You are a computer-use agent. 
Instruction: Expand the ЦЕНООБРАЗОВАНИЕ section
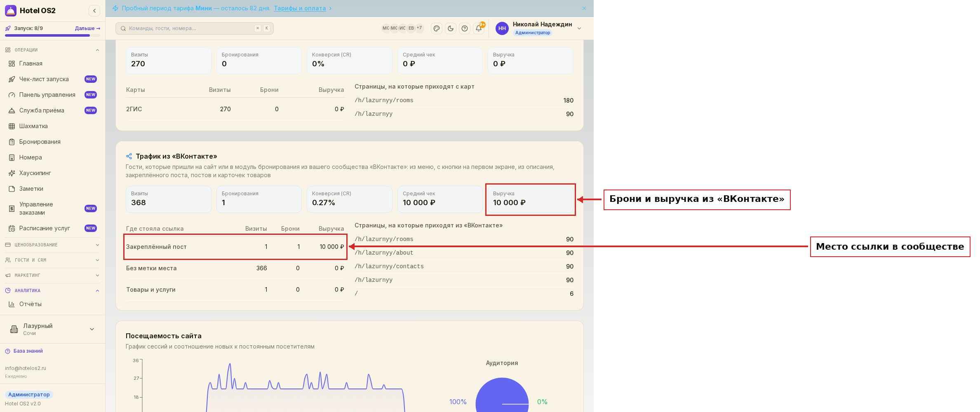point(52,245)
